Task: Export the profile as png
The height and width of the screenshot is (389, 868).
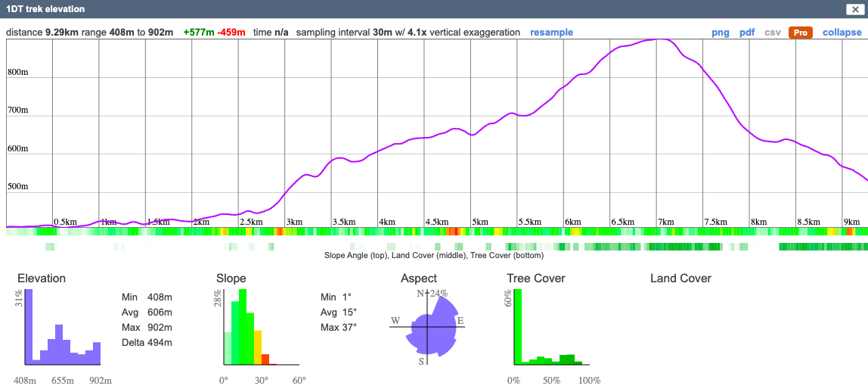Action: point(721,33)
